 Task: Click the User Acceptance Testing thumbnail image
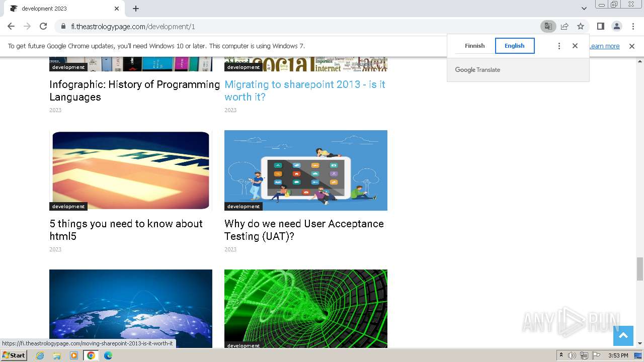pos(306,170)
